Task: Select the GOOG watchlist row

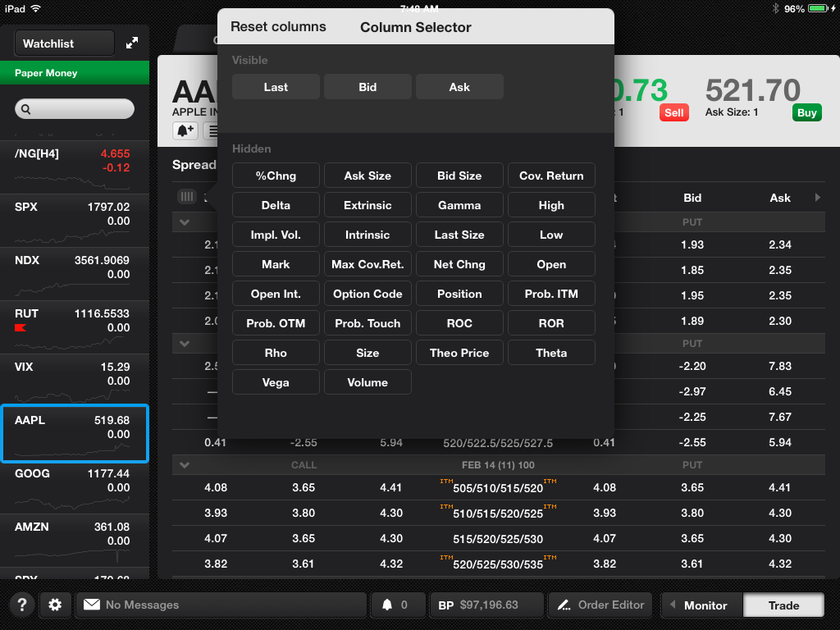Action: click(75, 487)
